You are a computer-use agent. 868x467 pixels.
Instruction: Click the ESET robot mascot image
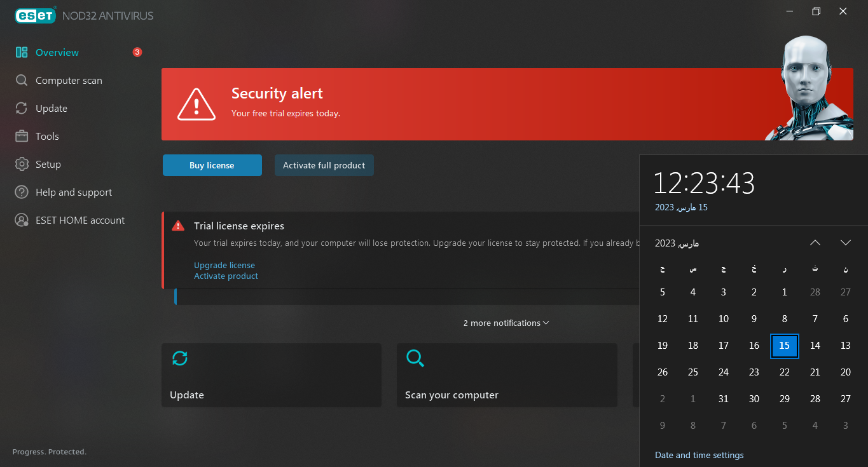point(808,88)
